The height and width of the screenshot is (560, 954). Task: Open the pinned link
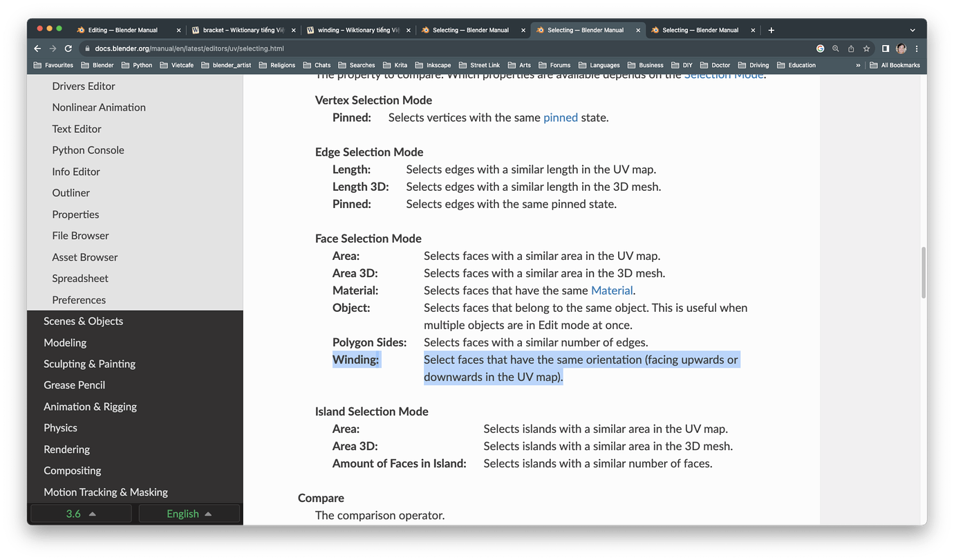561,118
